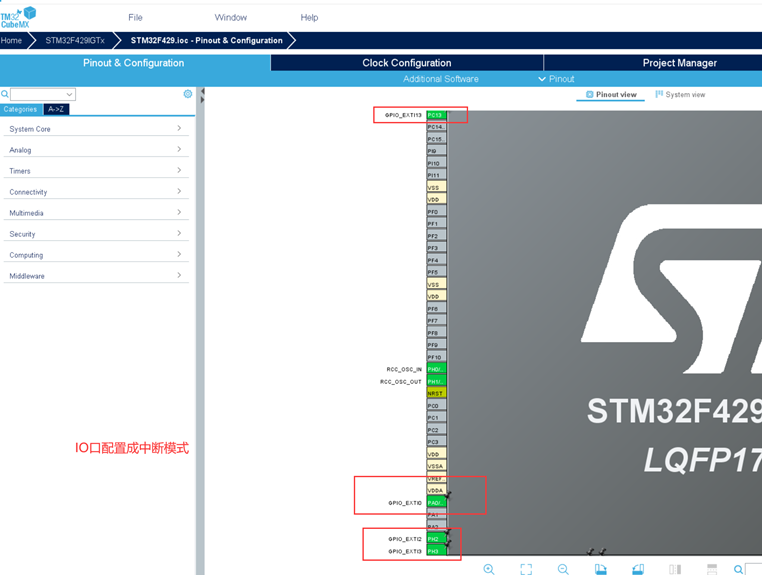762x575 pixels.
Task: Open the peripheral search combo box
Action: (x=43, y=94)
